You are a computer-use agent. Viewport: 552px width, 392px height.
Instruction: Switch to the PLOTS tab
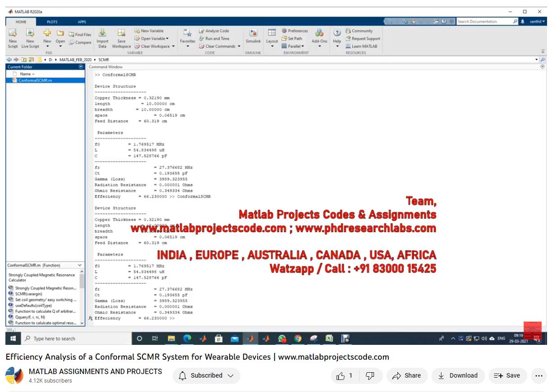(x=52, y=22)
